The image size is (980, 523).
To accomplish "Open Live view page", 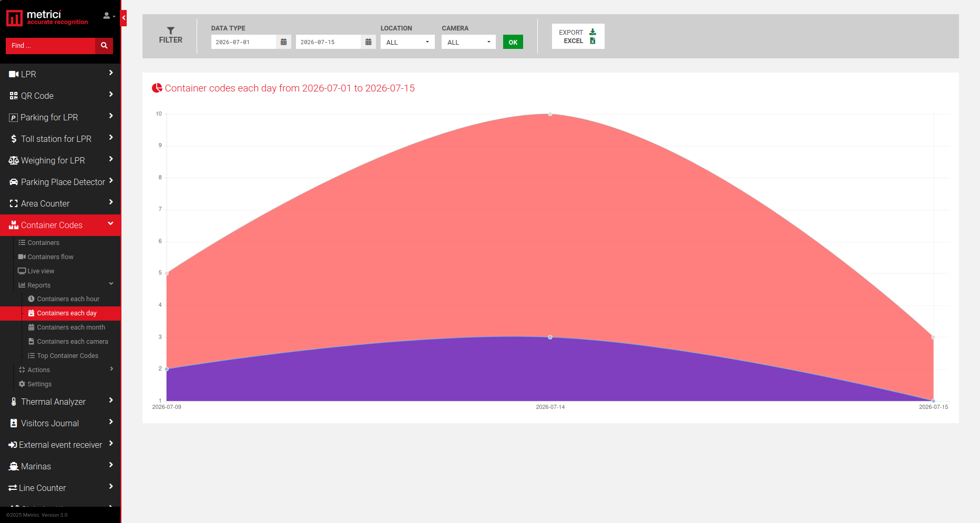I will click(x=40, y=271).
